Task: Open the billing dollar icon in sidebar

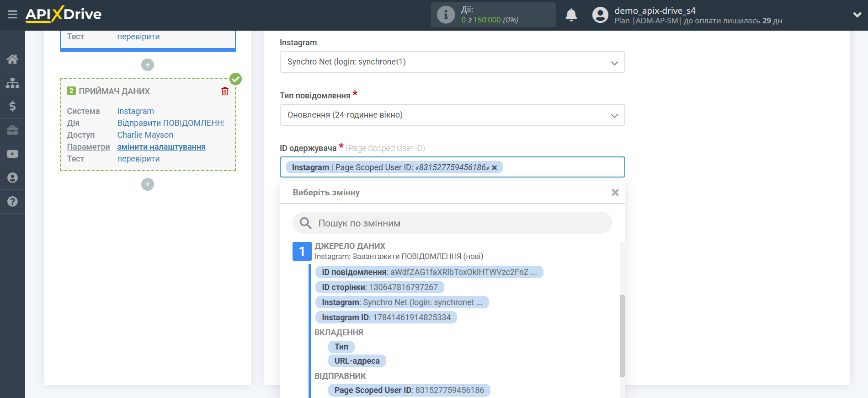Action: click(x=12, y=107)
